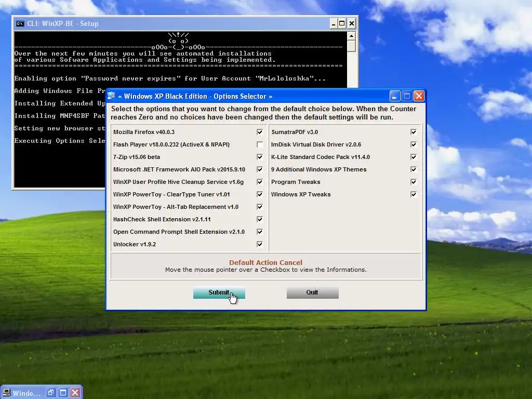Click the CLI window scrollbar thumb

tap(351, 46)
